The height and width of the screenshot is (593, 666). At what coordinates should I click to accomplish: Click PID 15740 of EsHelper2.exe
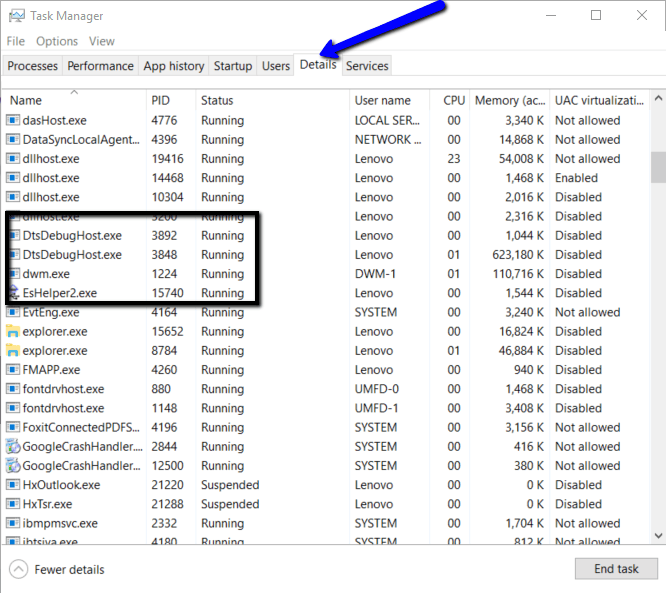(x=167, y=293)
